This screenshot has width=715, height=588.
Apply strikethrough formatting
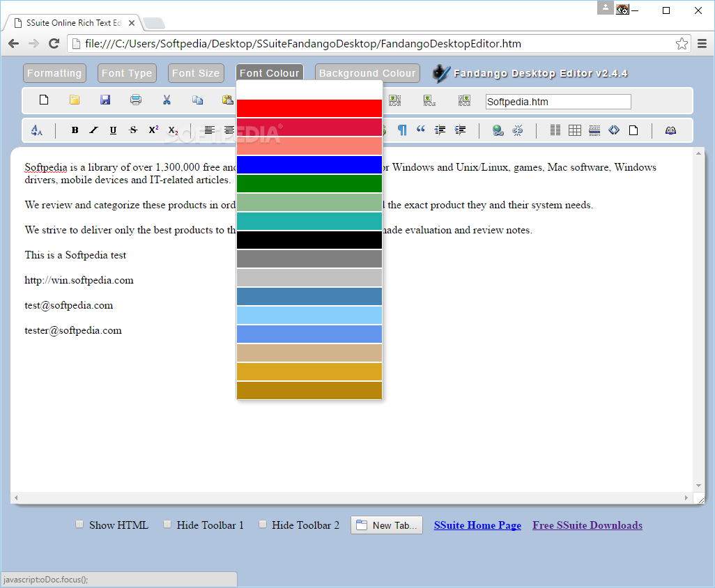click(133, 130)
